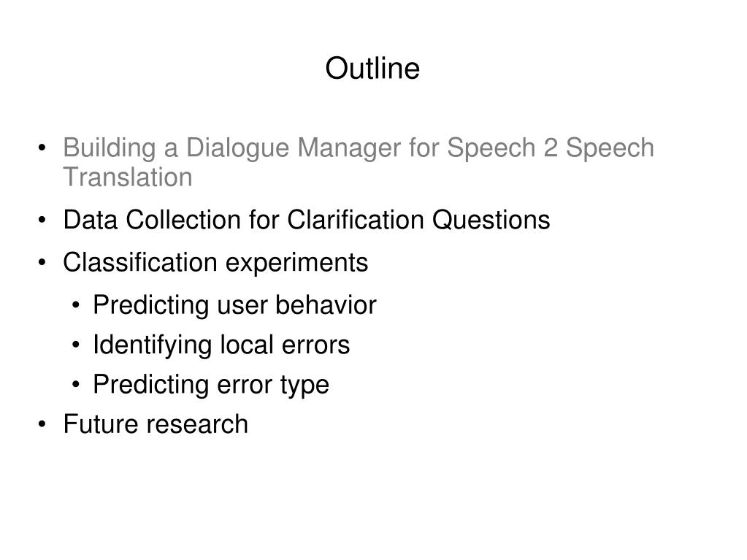
Task: Click the gray word 'Translation'
Action: 128,177
